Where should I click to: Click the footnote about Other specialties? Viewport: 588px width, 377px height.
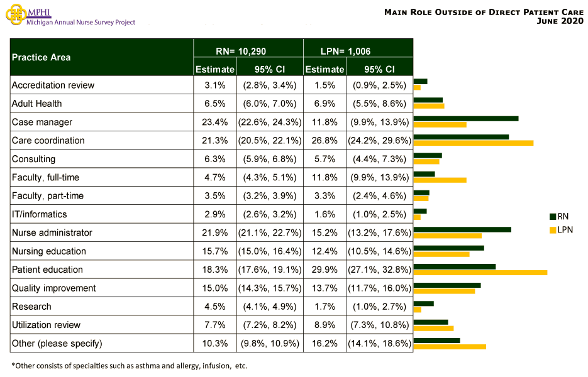[125, 366]
